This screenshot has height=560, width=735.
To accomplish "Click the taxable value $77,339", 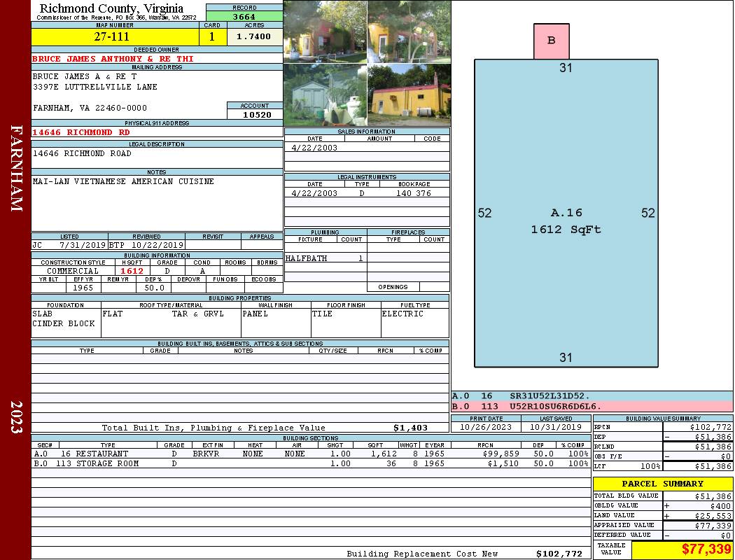I will [681, 549].
